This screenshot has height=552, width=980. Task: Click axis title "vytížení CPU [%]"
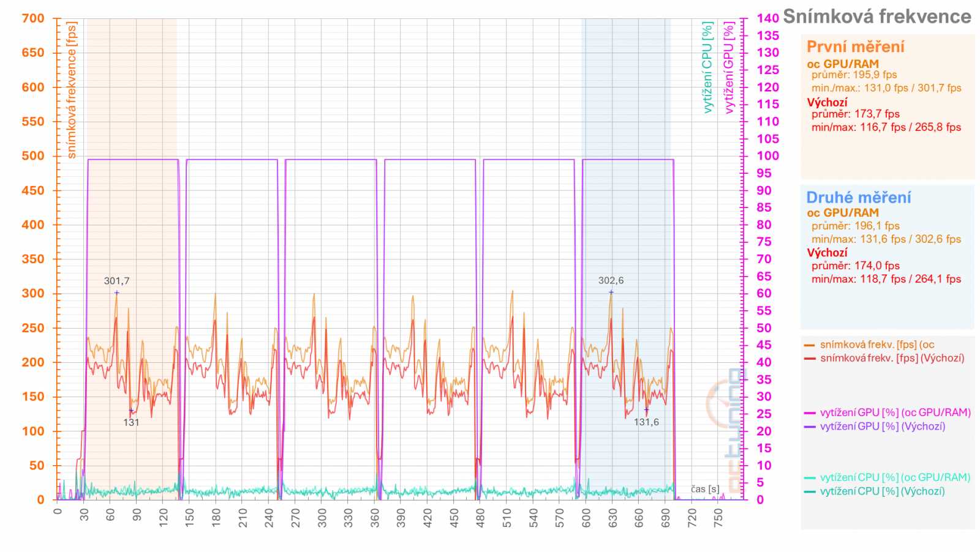707,67
